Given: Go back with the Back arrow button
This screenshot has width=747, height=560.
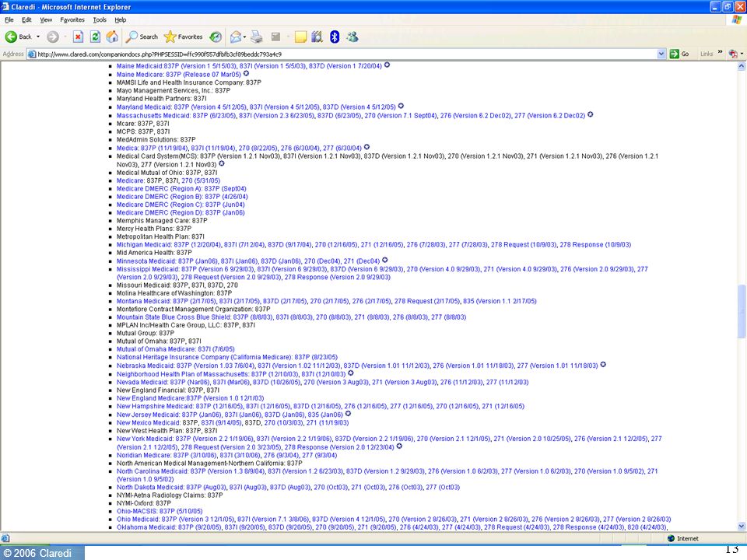Looking at the screenshot, I should pyautogui.click(x=18, y=37).
